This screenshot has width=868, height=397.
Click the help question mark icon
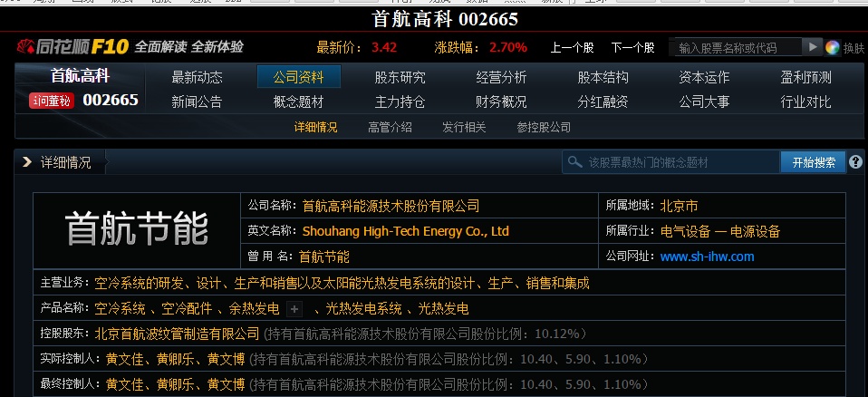point(854,162)
